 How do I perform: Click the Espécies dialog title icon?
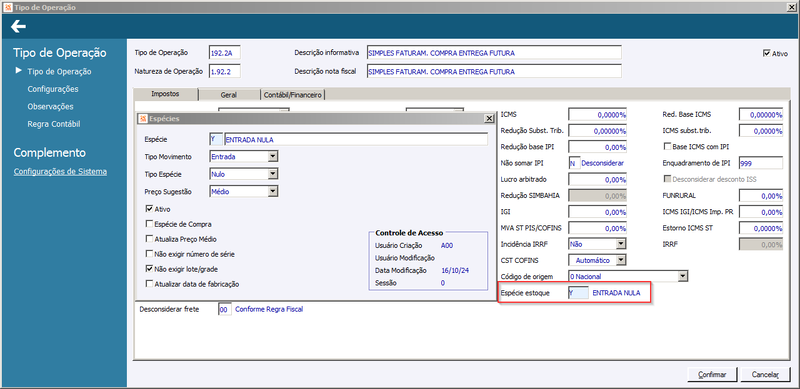[143, 118]
